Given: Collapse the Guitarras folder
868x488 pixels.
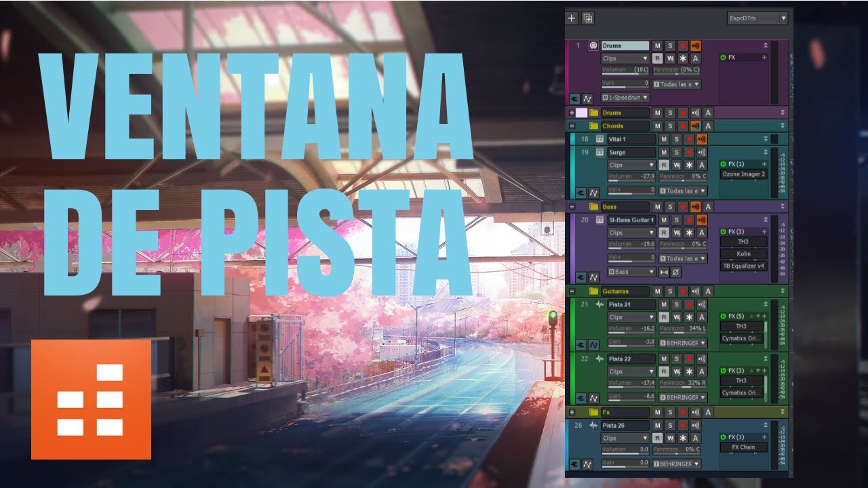Looking at the screenshot, I should (572, 291).
